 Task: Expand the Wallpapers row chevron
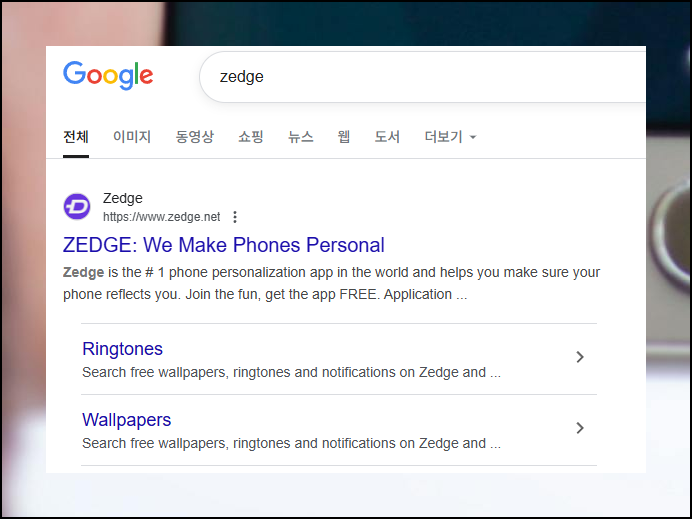point(580,428)
